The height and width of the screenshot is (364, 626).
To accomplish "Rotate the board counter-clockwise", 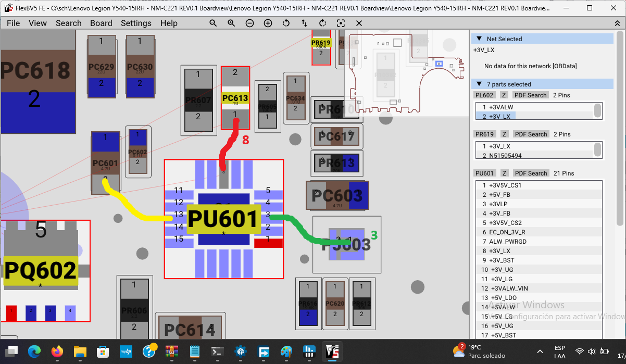I will 286,23.
